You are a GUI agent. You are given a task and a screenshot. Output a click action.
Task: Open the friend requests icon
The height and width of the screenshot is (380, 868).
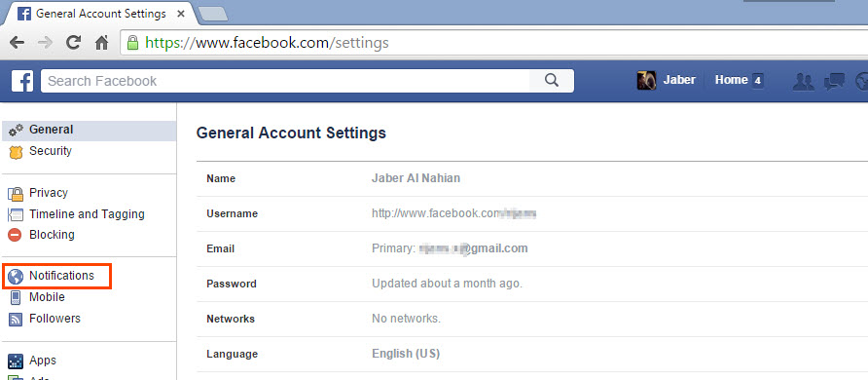[803, 82]
